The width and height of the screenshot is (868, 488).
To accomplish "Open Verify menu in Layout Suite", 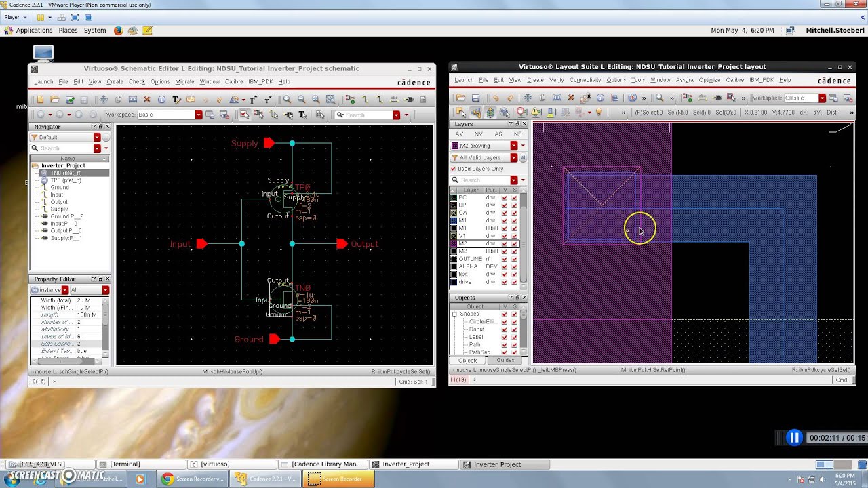I will click(x=557, y=80).
